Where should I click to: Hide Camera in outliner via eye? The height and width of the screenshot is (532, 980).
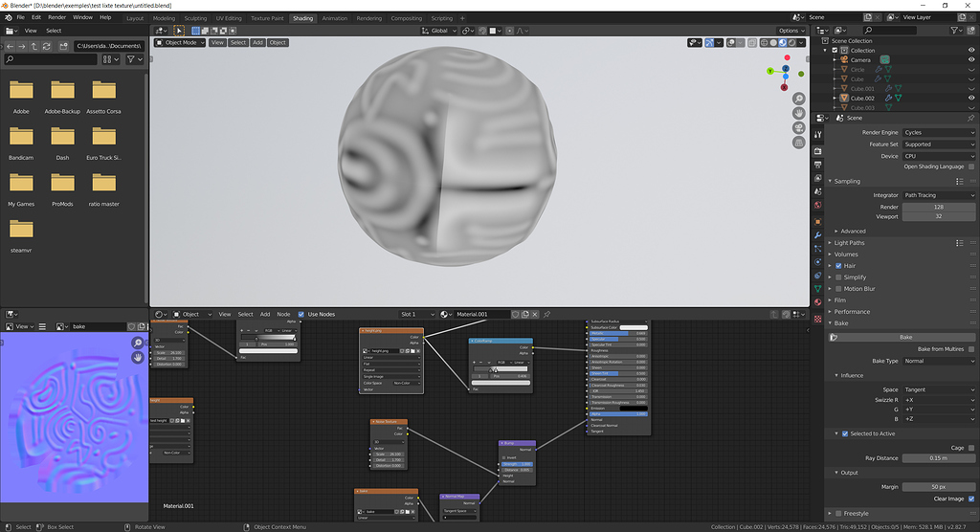[971, 60]
